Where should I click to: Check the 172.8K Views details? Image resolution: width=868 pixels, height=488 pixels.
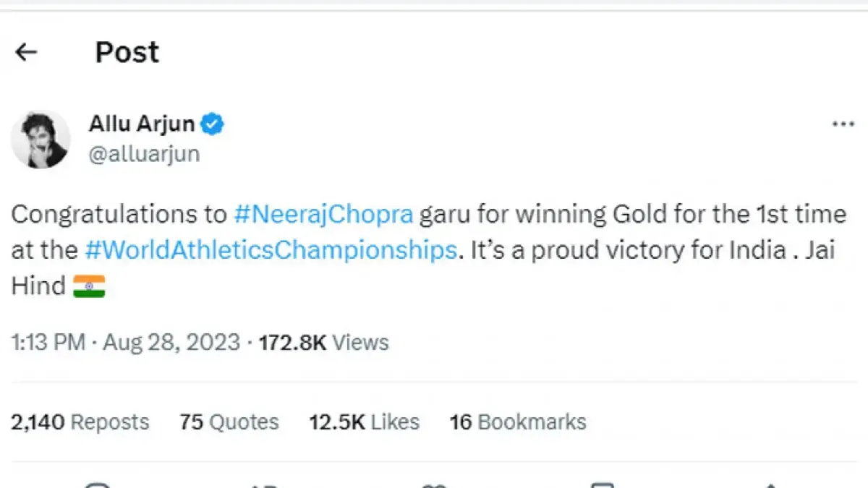click(x=322, y=343)
